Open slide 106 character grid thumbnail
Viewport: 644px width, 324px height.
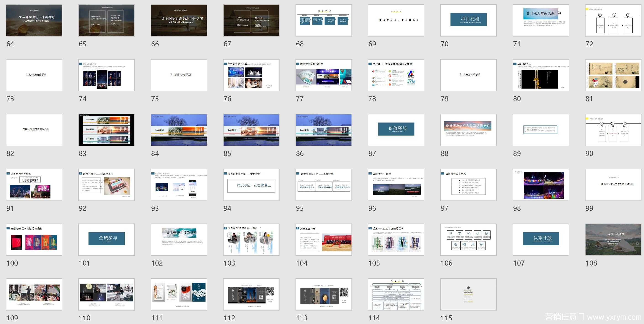click(x=469, y=240)
